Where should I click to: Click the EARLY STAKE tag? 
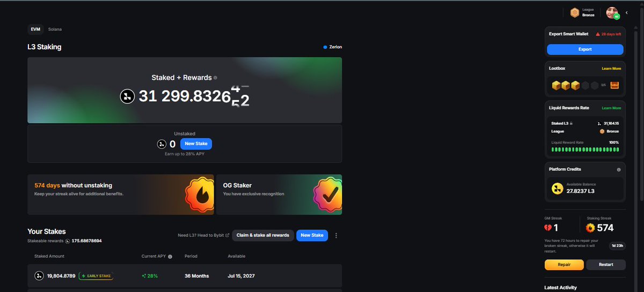click(96, 276)
